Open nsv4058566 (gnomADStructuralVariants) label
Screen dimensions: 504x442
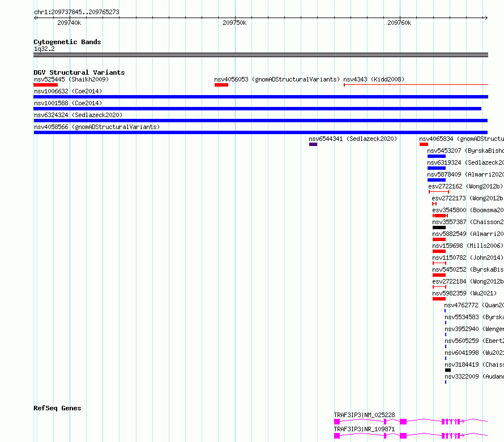(x=97, y=127)
